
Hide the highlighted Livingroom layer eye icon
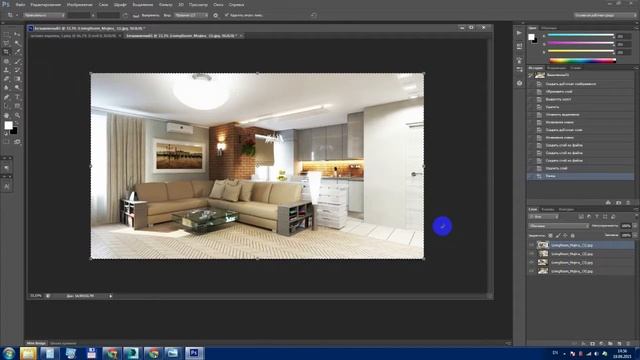click(531, 245)
